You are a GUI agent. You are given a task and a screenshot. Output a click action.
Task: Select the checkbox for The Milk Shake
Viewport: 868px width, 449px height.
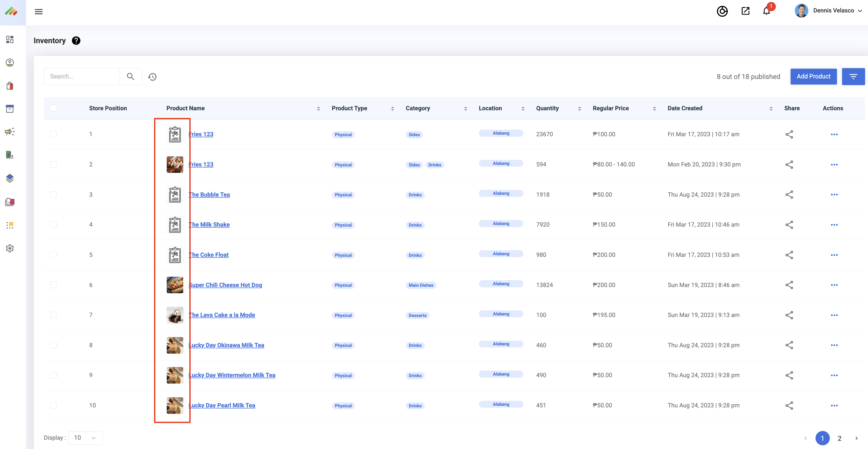tap(54, 225)
